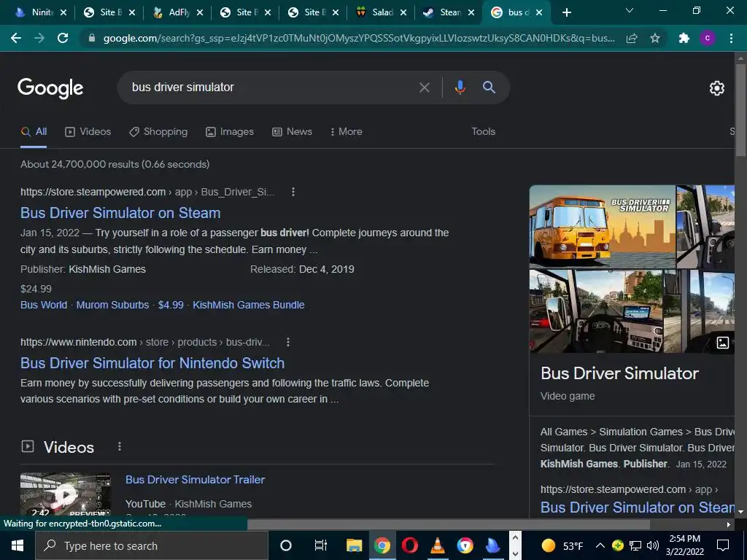
Task: Open options for Nintendo result
Action: point(287,342)
